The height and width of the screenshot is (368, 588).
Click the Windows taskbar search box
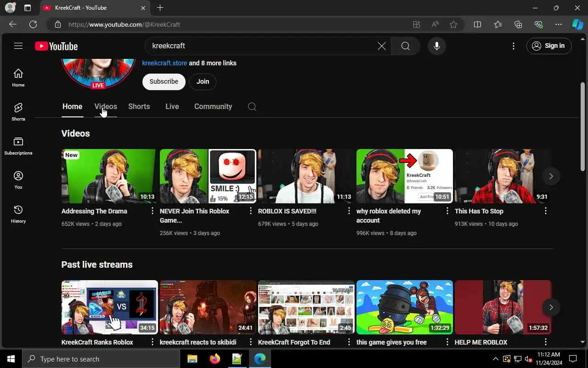(101, 359)
